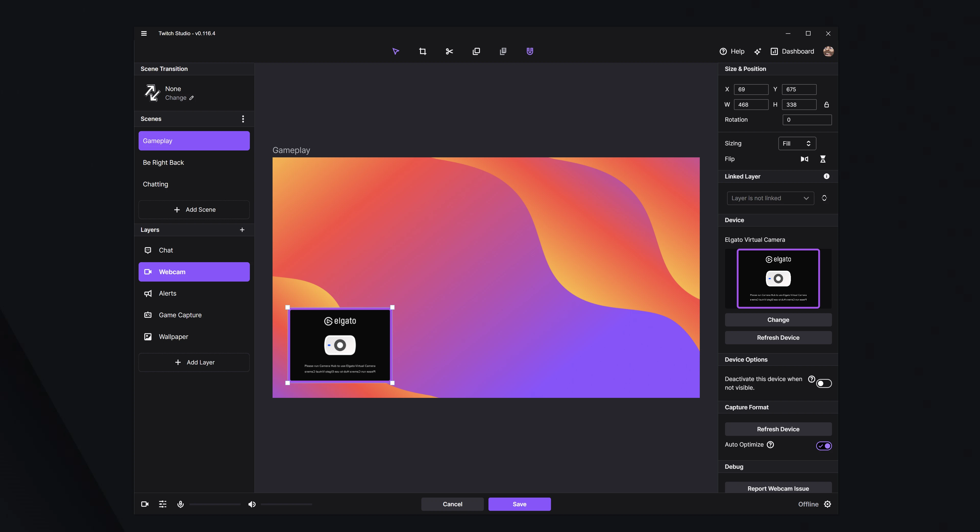Open the Sizing dropdown set to Fill
Image resolution: width=980 pixels, height=532 pixels.
[x=797, y=143]
